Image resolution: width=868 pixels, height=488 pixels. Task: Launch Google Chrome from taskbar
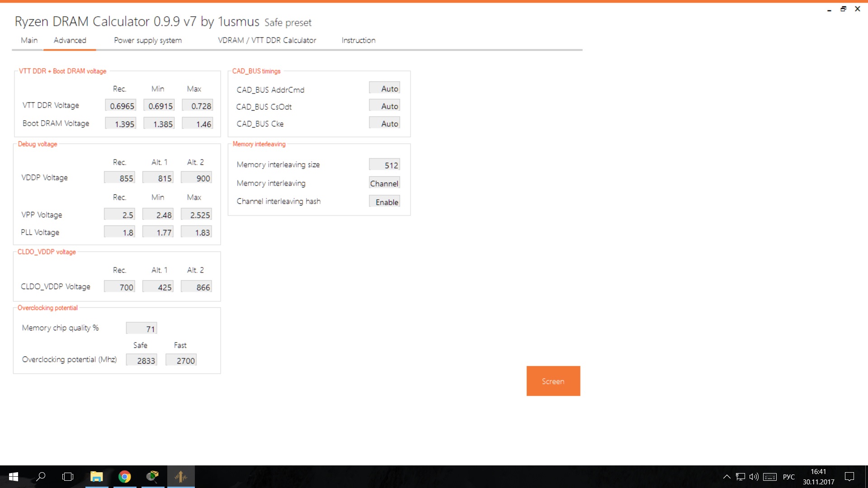[124, 477]
